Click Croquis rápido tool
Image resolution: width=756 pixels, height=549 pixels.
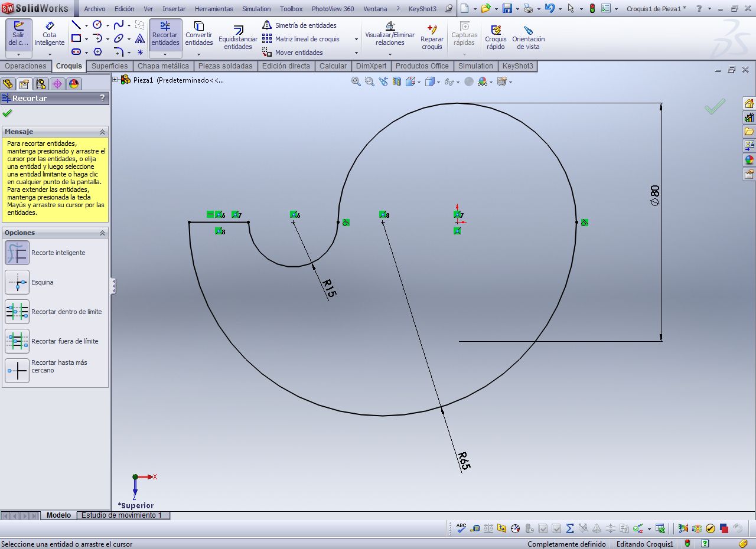(x=496, y=37)
